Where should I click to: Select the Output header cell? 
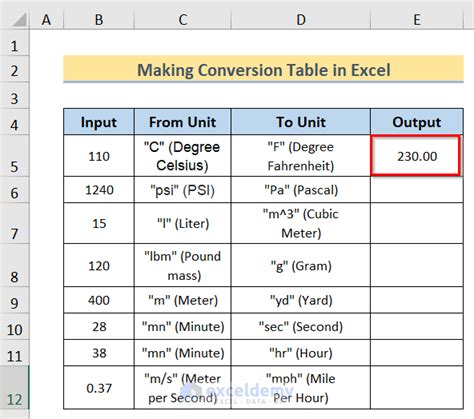tap(417, 122)
